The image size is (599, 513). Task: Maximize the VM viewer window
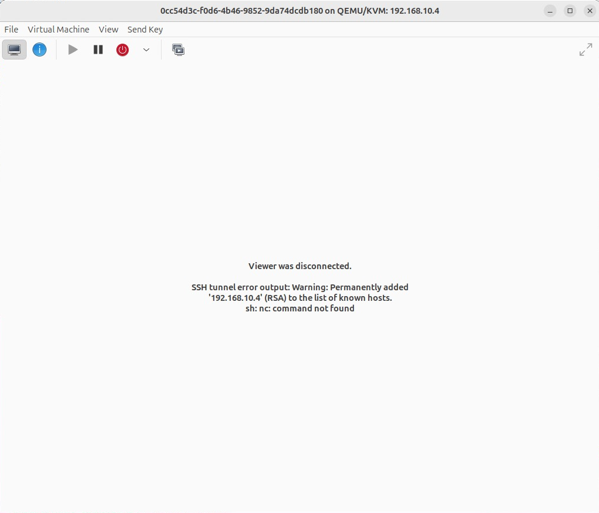(x=570, y=11)
